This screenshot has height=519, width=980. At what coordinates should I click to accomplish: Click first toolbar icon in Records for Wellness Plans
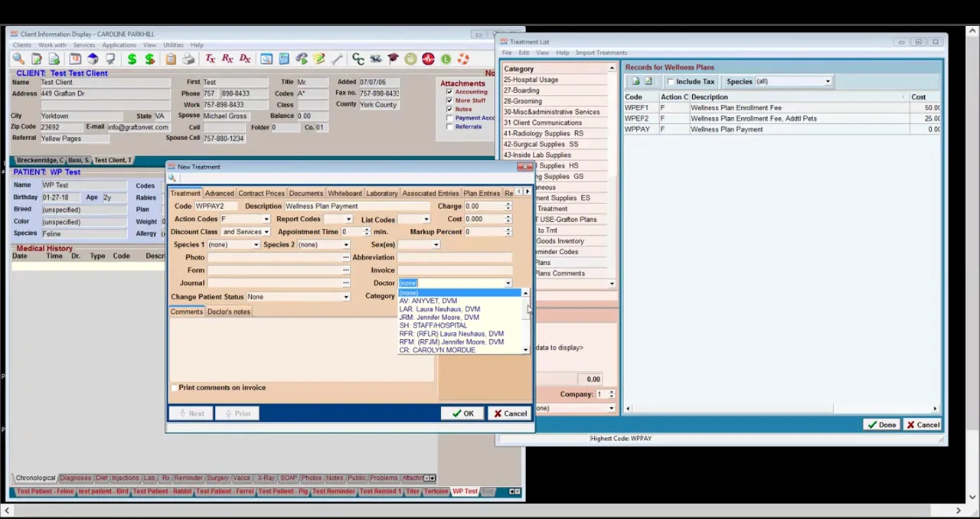[635, 81]
